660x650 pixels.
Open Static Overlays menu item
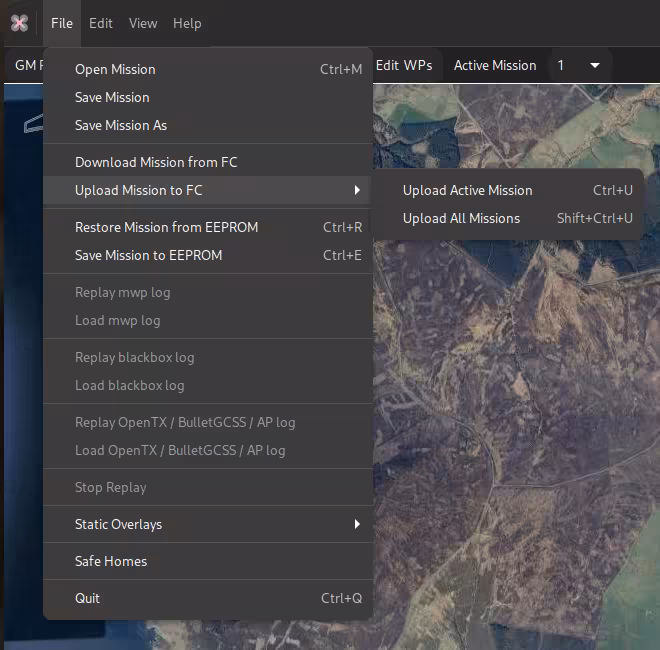208,524
